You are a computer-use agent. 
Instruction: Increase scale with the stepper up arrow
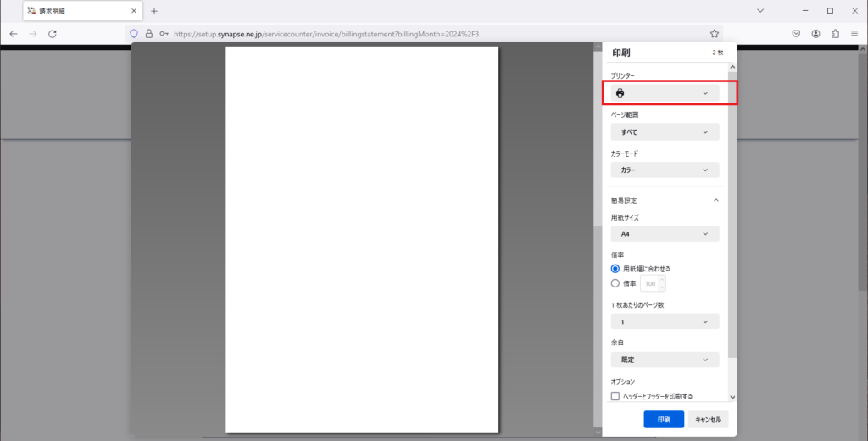[x=662, y=280]
